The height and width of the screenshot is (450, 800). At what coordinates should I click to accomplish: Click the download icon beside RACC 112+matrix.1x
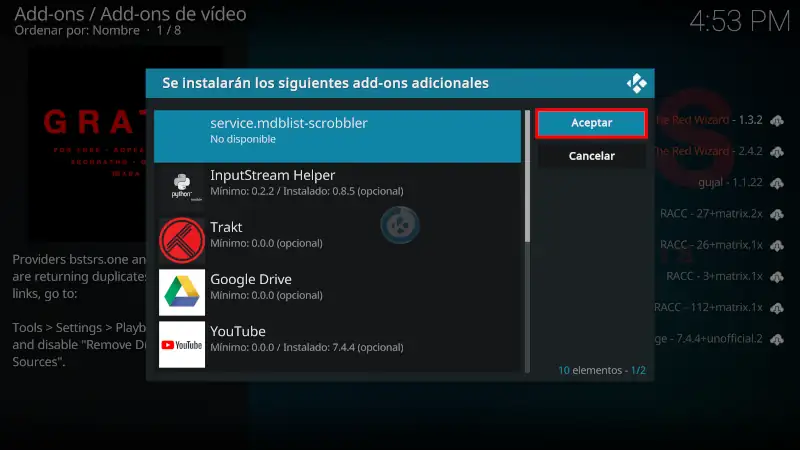(x=777, y=308)
